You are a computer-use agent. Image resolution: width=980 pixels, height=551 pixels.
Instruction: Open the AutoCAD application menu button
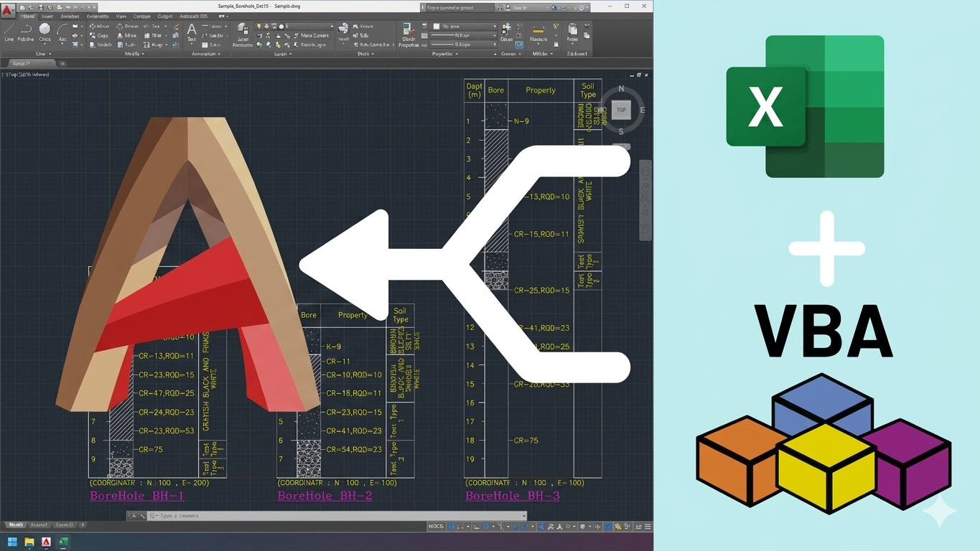tap(7, 9)
